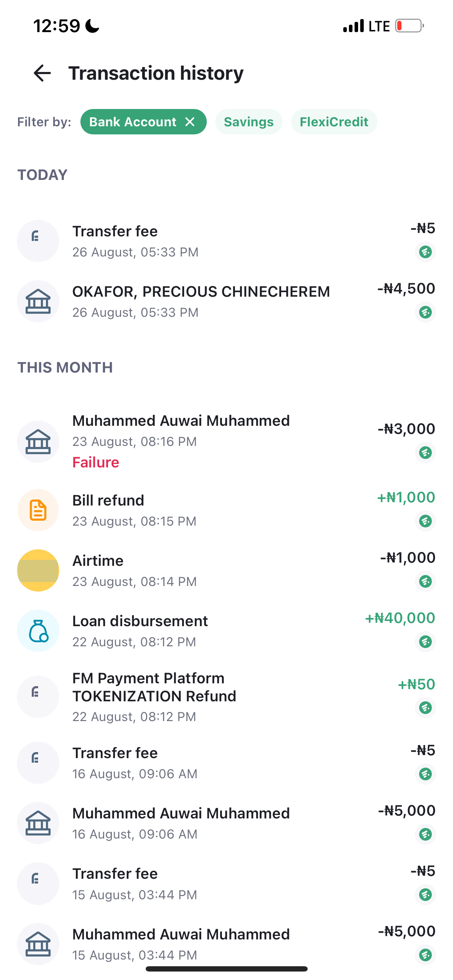Viewport: 453px width, 980px height.
Task: Tap the orange Bill refund document icon
Action: coord(38,510)
